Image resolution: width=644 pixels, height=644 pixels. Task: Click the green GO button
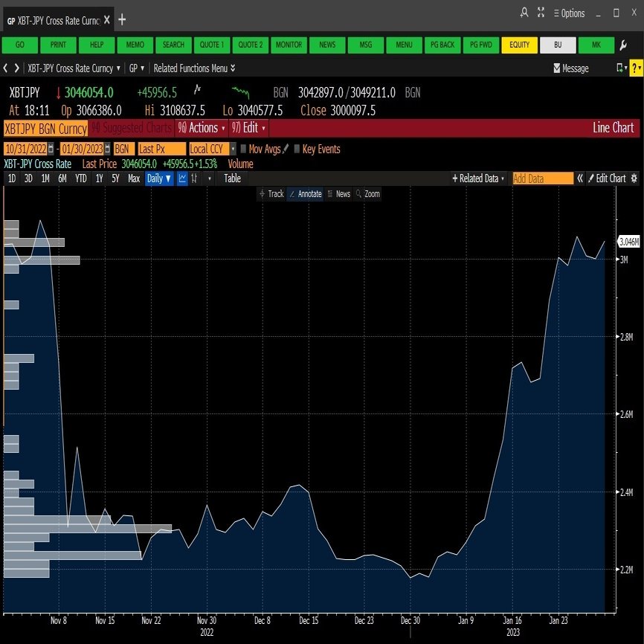20,45
